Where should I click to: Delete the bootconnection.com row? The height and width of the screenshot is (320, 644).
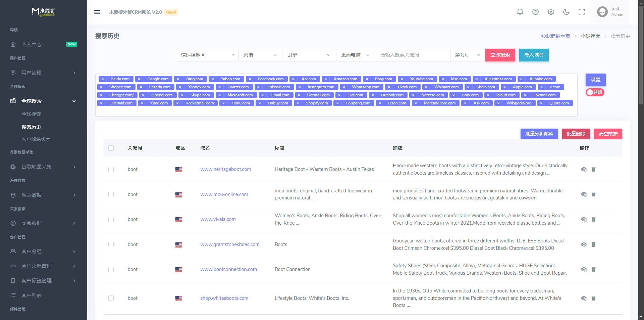pyautogui.click(x=593, y=269)
